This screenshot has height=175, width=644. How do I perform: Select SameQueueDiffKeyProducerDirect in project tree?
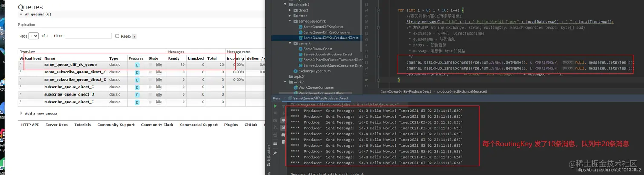pyautogui.click(x=328, y=38)
